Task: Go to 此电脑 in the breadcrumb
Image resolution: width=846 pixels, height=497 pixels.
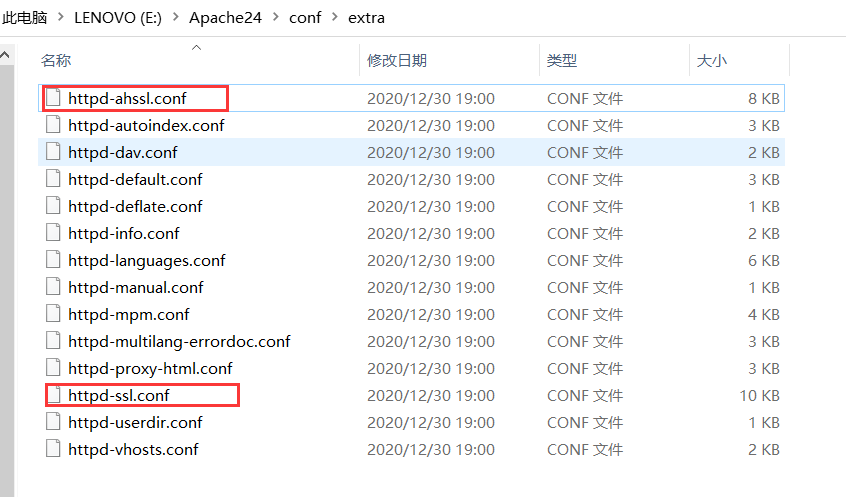Action: (24, 17)
